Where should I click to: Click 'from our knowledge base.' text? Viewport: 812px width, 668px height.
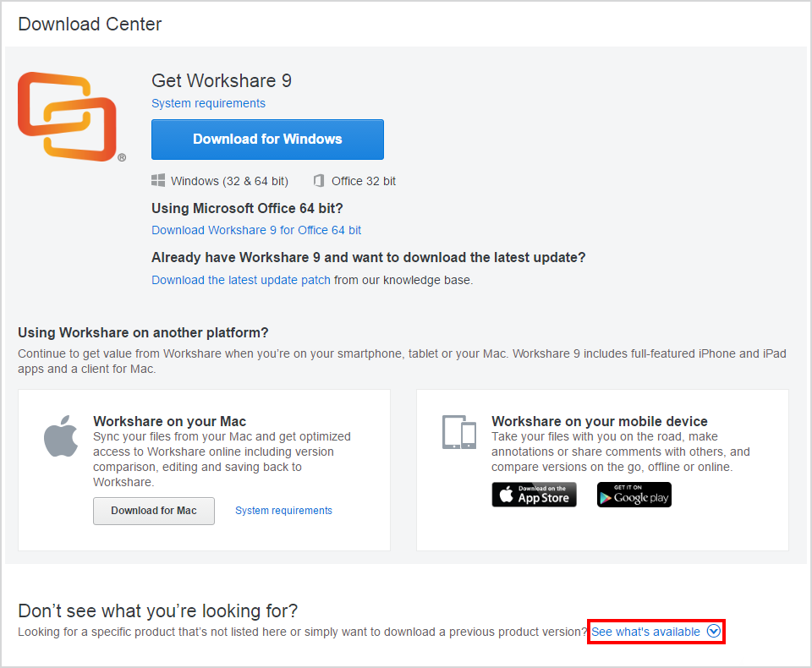tap(403, 280)
